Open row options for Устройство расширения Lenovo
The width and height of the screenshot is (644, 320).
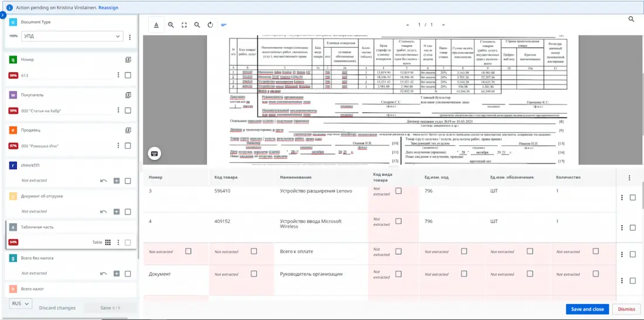tap(622, 198)
